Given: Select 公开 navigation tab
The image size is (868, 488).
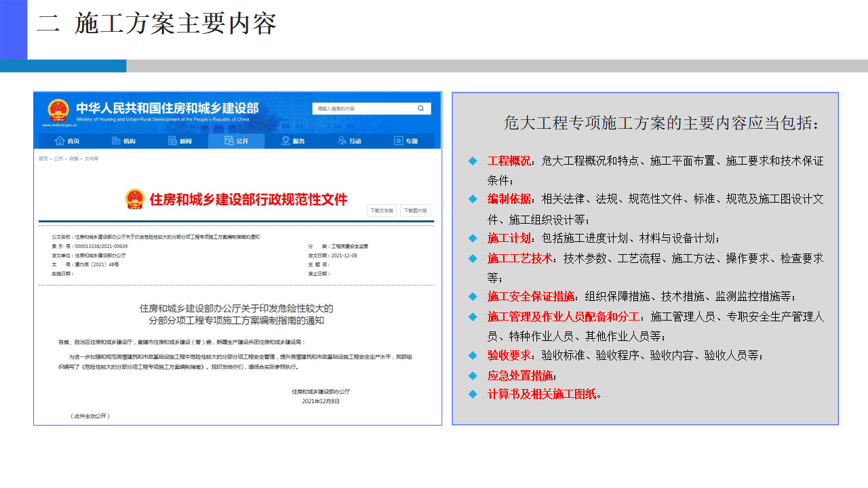Looking at the screenshot, I should (237, 141).
